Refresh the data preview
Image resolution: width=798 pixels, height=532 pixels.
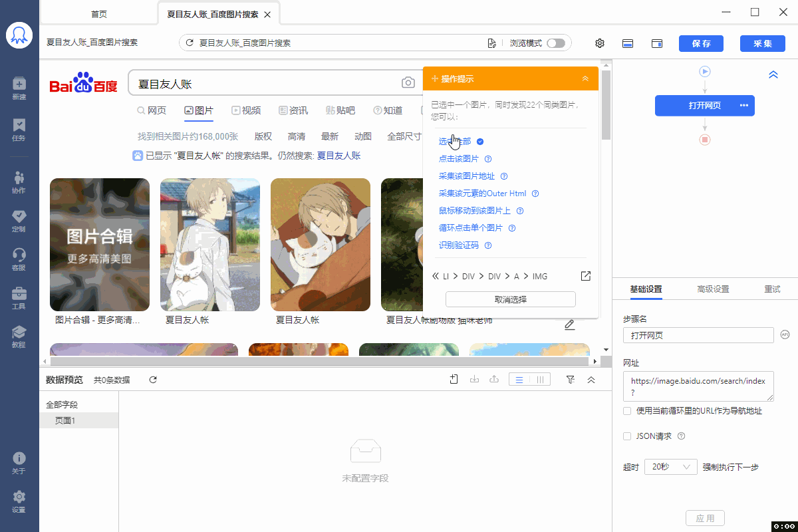tap(153, 380)
